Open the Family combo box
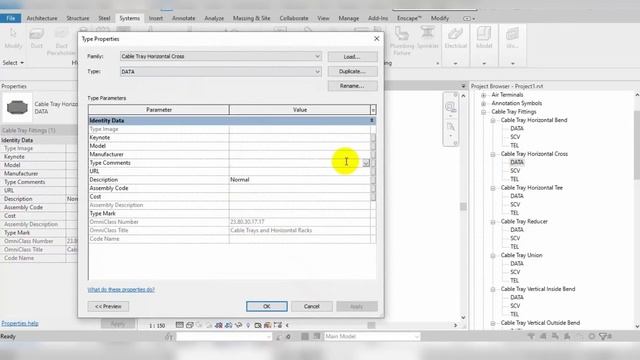 click(x=221, y=56)
